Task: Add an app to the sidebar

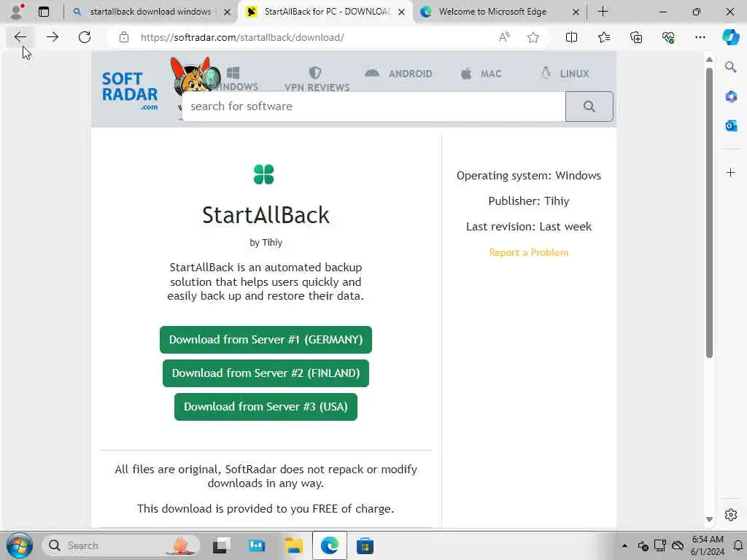Action: point(730,172)
